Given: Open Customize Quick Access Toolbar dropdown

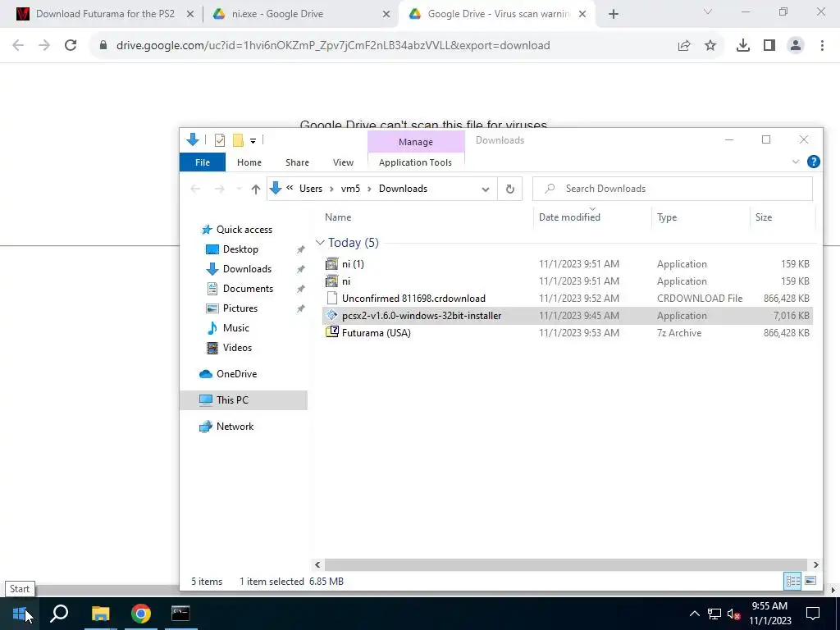Looking at the screenshot, I should pyautogui.click(x=253, y=141).
